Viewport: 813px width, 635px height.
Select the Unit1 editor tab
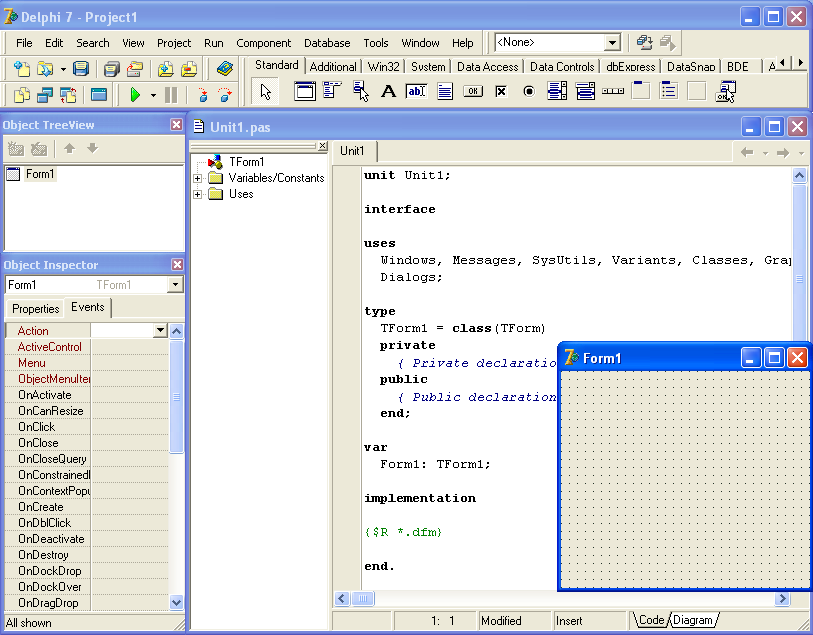click(353, 151)
